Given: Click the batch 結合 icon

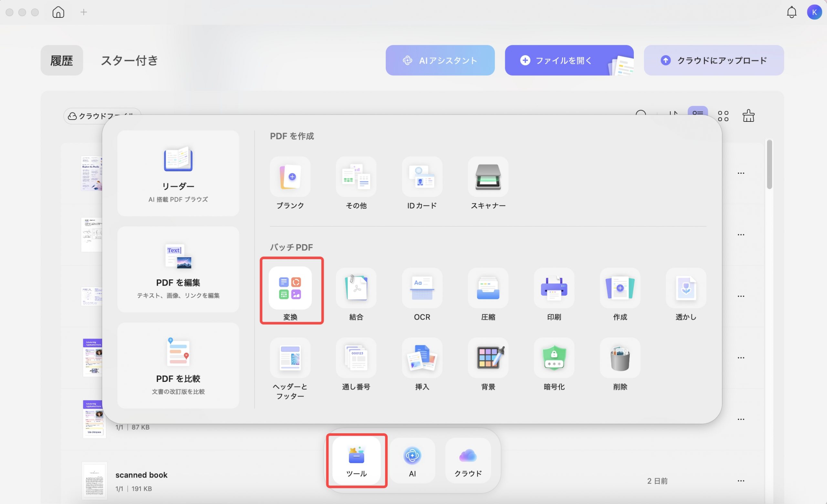Looking at the screenshot, I should pyautogui.click(x=356, y=288).
